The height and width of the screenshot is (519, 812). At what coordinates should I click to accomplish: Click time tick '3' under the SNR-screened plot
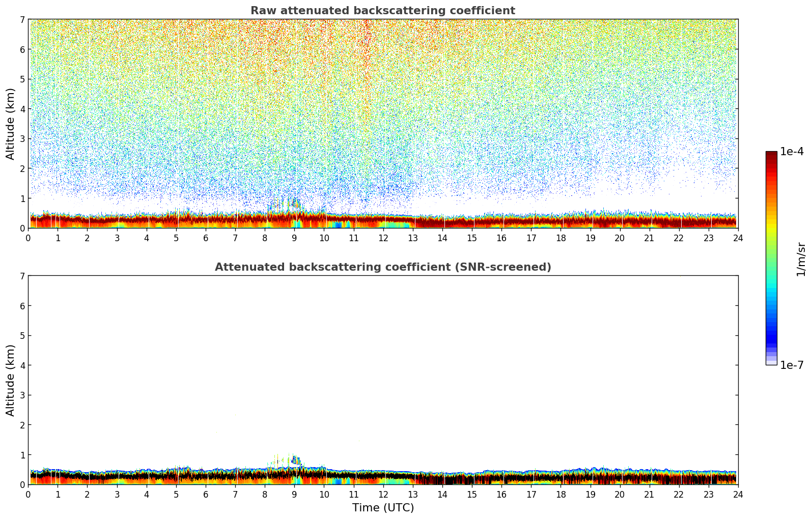coord(117,494)
